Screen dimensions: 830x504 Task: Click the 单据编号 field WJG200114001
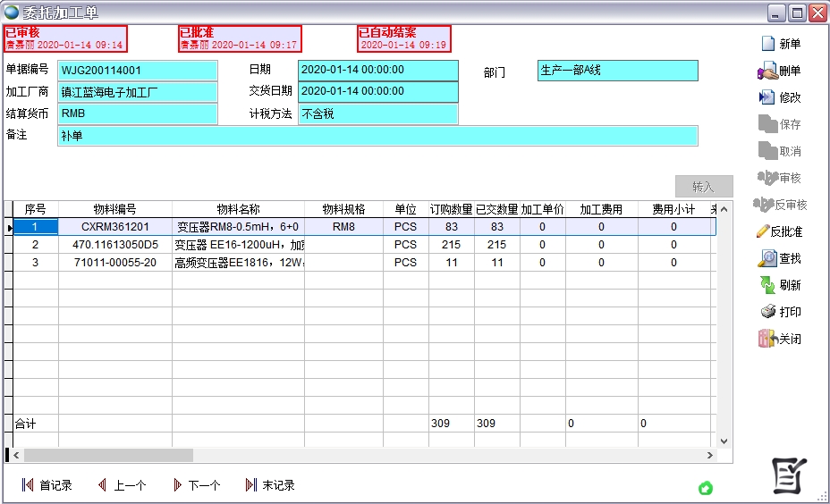[138, 71]
